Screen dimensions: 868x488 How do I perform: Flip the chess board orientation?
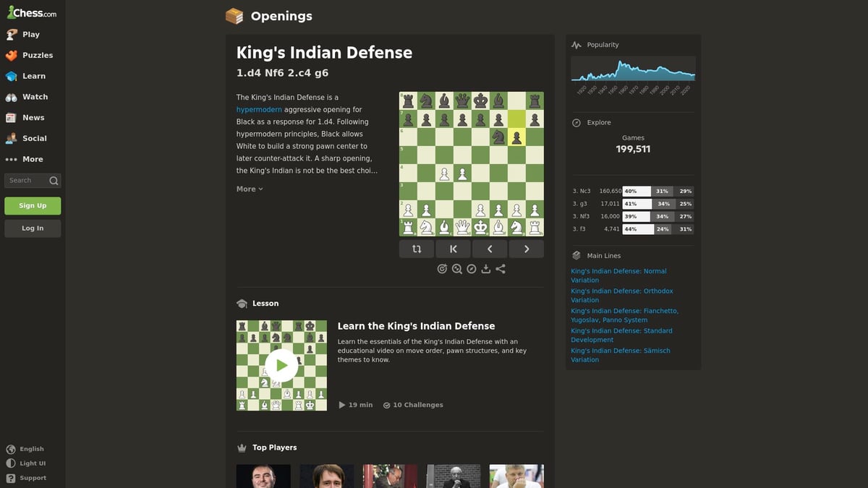pyautogui.click(x=417, y=249)
